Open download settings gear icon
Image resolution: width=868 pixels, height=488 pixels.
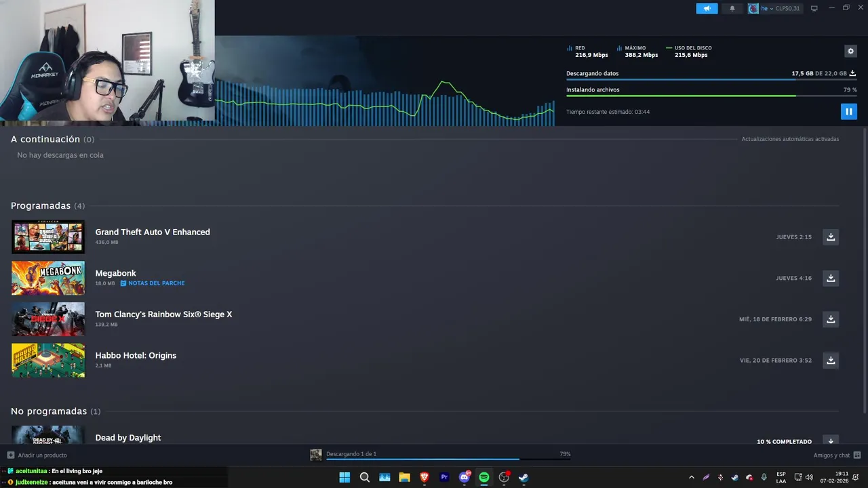[850, 51]
